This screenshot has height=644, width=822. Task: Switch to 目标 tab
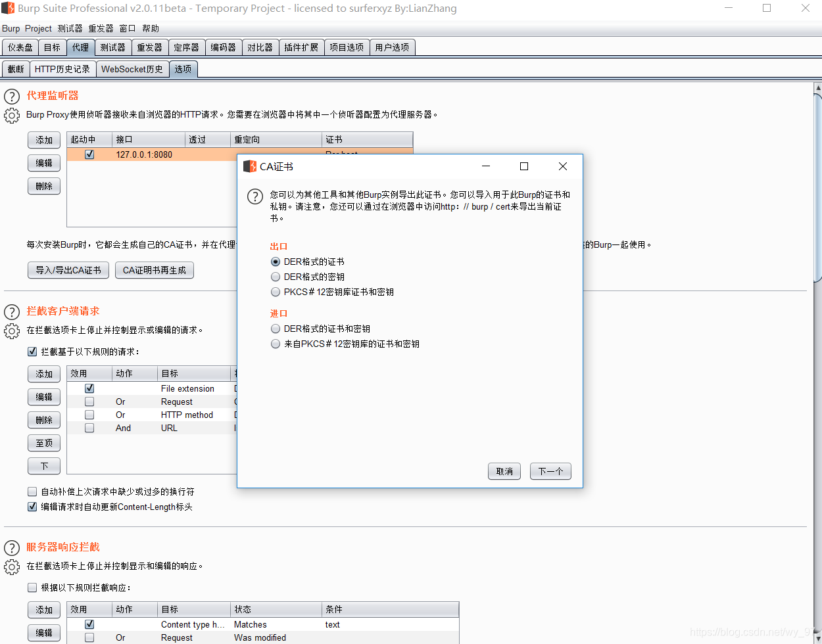(x=52, y=47)
